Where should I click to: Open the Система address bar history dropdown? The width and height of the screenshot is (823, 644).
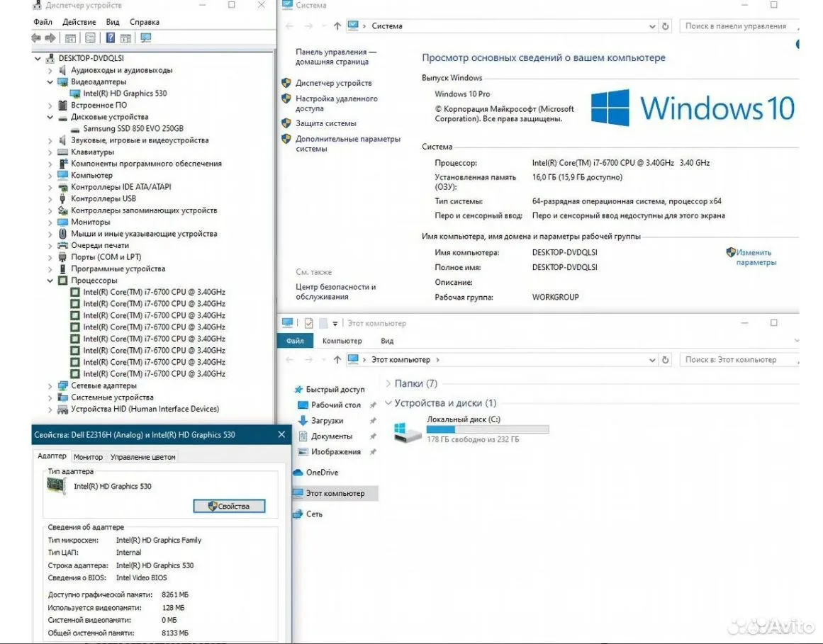652,26
